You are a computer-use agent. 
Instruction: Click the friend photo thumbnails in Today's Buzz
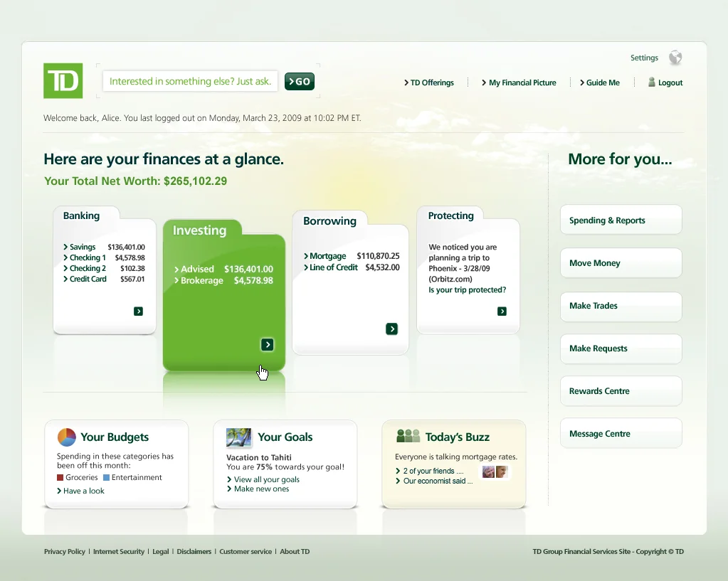[x=495, y=471]
